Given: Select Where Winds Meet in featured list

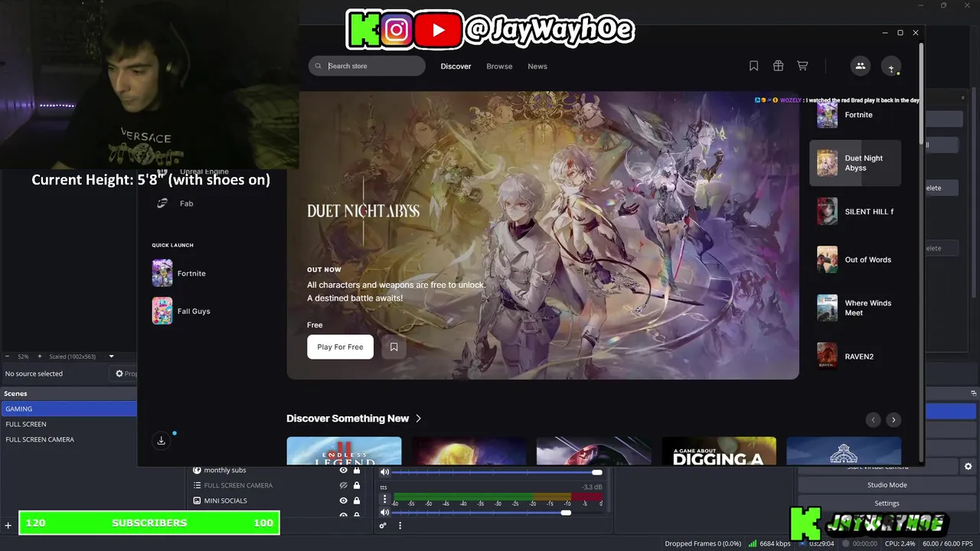Looking at the screenshot, I should tap(855, 308).
